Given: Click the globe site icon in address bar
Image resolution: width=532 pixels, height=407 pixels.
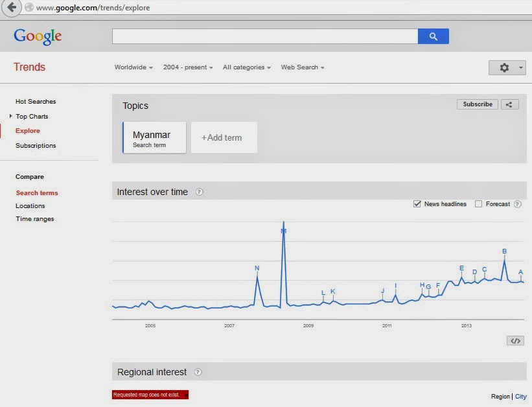Looking at the screenshot, I should point(30,7).
